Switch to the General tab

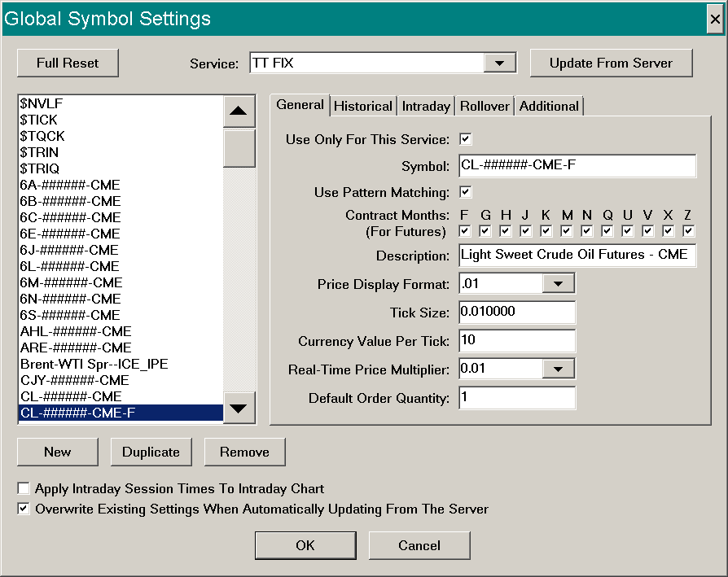coord(300,105)
